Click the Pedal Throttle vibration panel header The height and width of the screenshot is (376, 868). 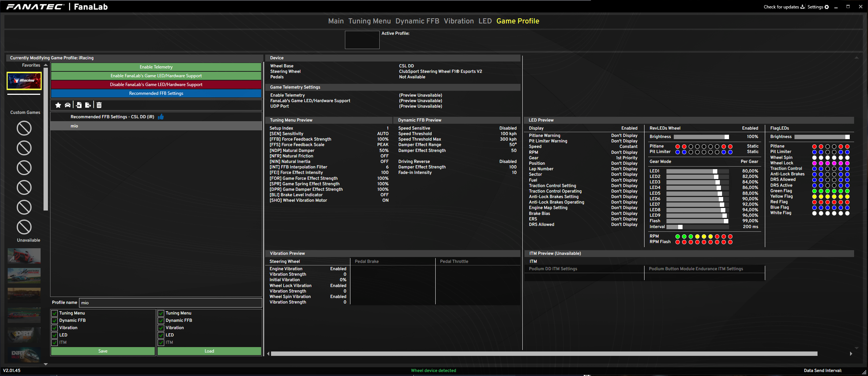click(x=454, y=261)
